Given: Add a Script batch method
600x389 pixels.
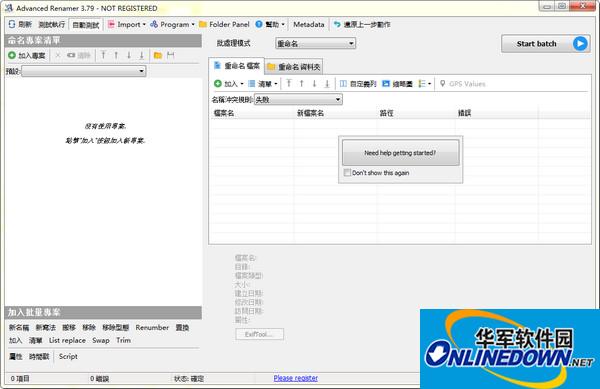Looking at the screenshot, I should tap(68, 356).
